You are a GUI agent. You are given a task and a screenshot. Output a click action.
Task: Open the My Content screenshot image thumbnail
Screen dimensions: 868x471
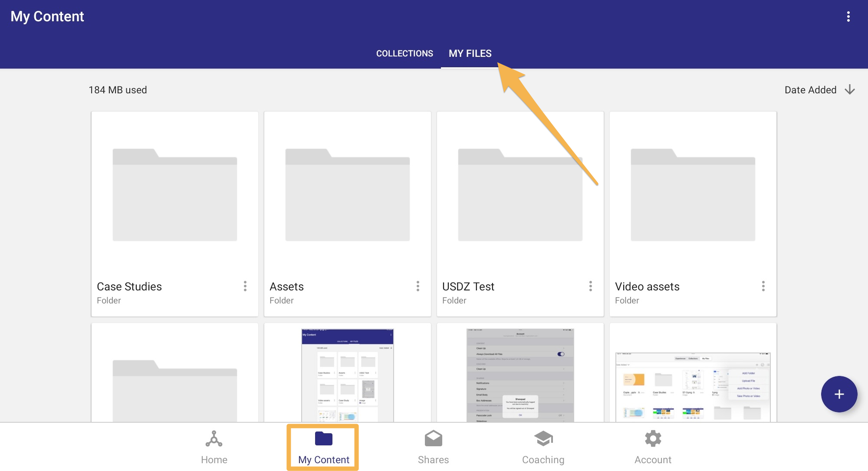[x=348, y=375]
